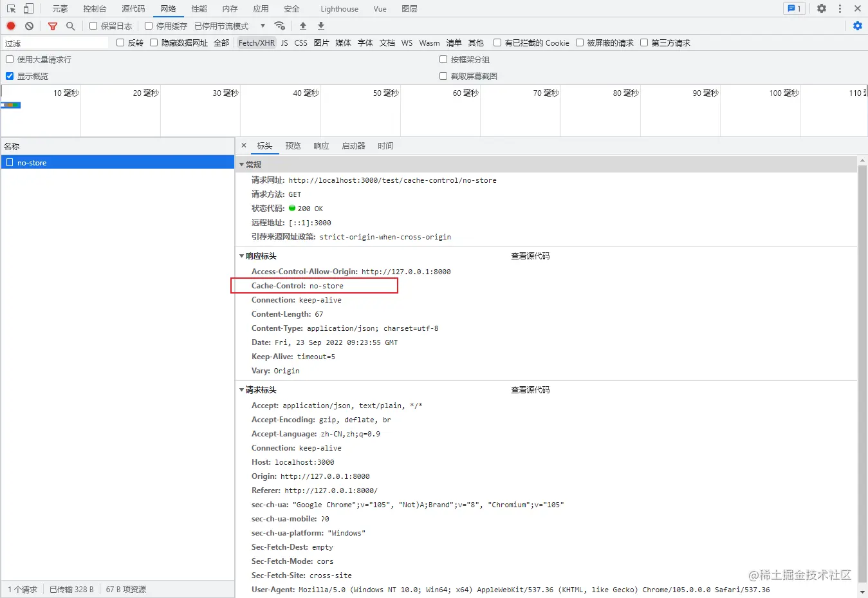868x598 pixels.
Task: Check the 截取屏幕截图 checkbox
Action: pos(443,76)
